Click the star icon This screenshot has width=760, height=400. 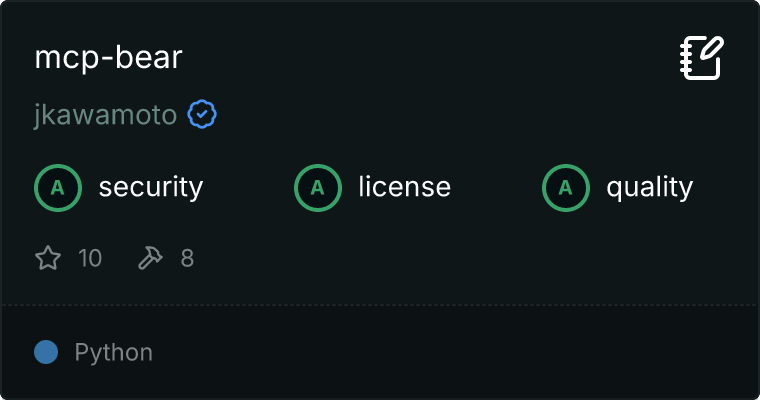coord(48,259)
